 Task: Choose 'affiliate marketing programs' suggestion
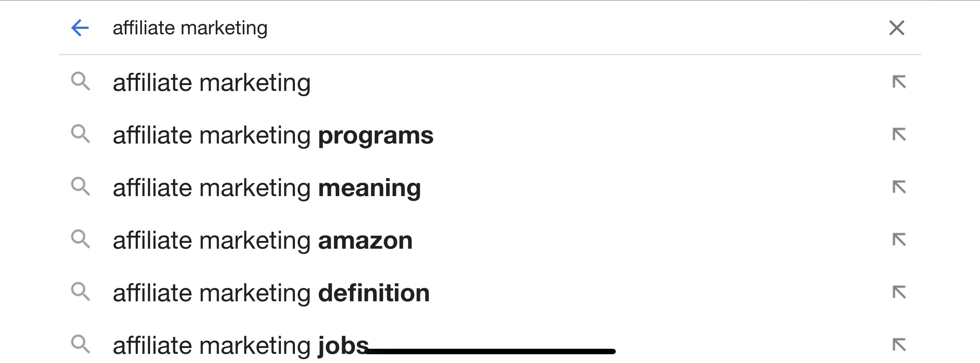click(273, 135)
